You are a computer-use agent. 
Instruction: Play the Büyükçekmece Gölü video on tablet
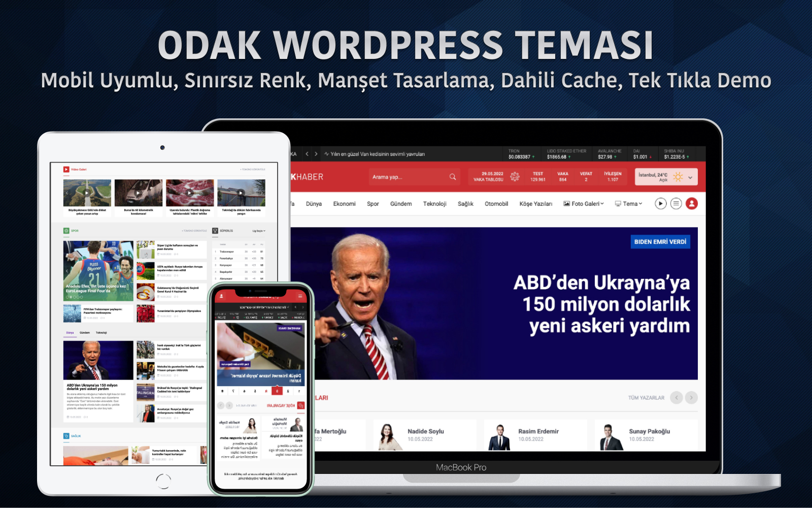point(87,193)
